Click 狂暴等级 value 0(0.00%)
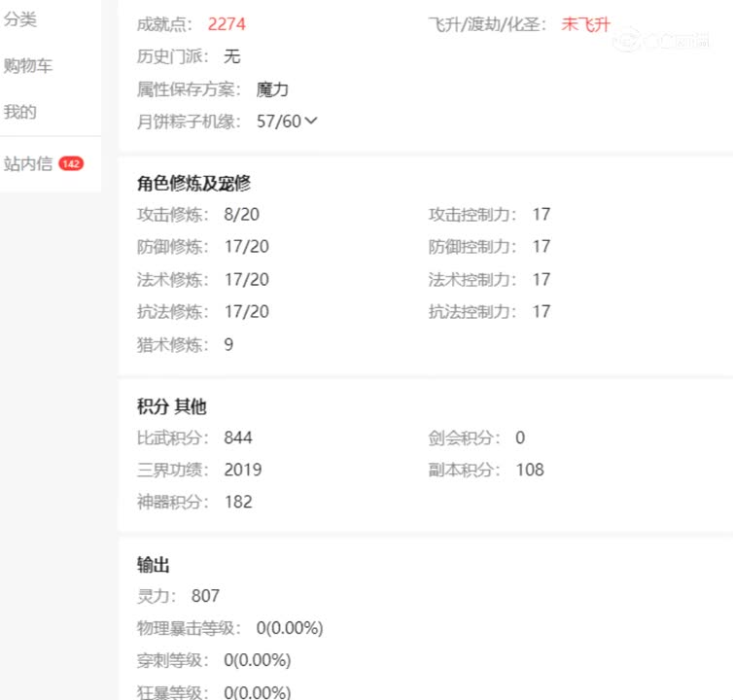Screen dimensions: 733x700 click(x=258, y=692)
